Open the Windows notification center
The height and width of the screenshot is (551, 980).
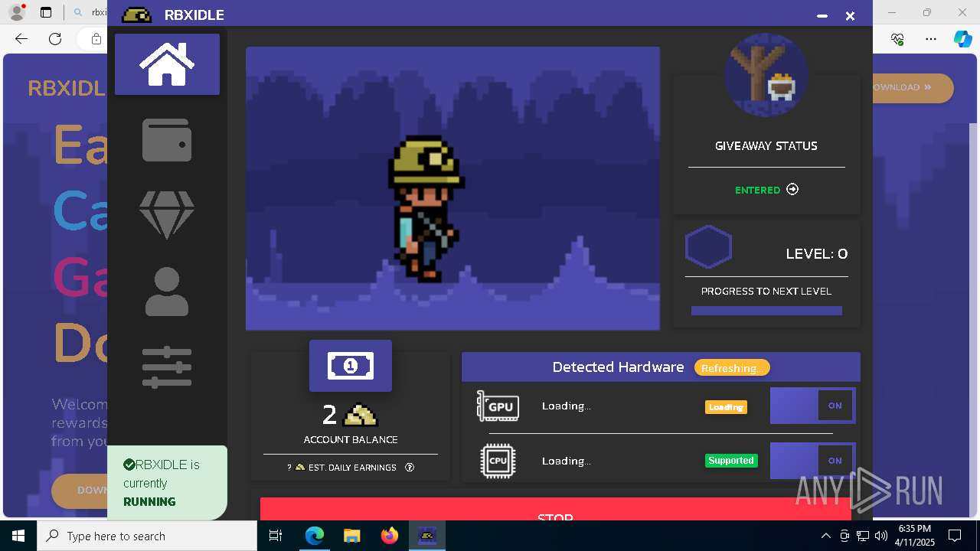pos(955,536)
